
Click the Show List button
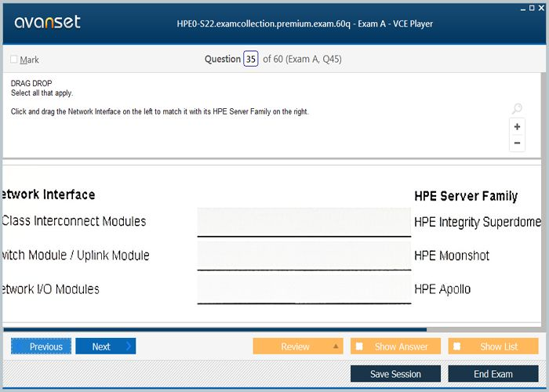coord(493,347)
